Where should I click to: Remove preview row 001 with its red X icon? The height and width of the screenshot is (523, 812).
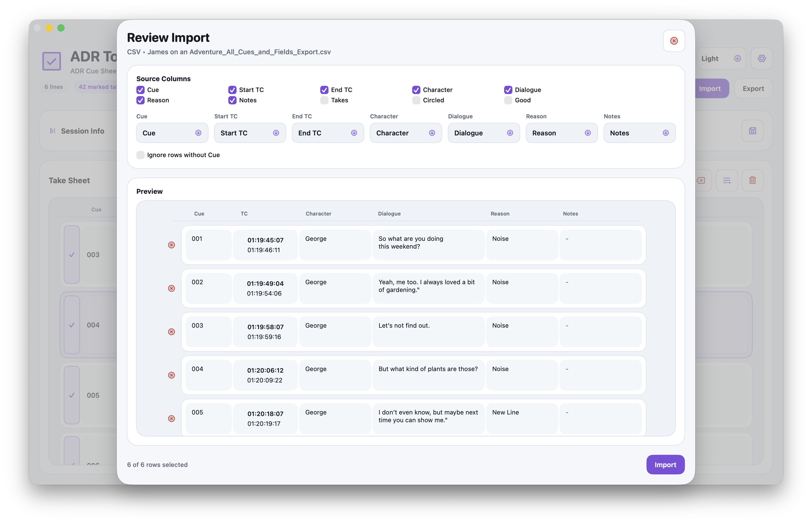(171, 245)
